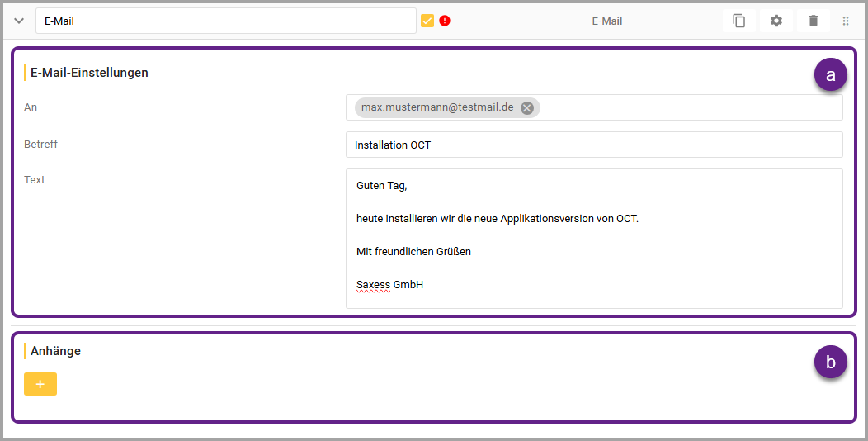Click the misspelled word Saxess in text
This screenshot has height=441, width=868.
[x=372, y=285]
